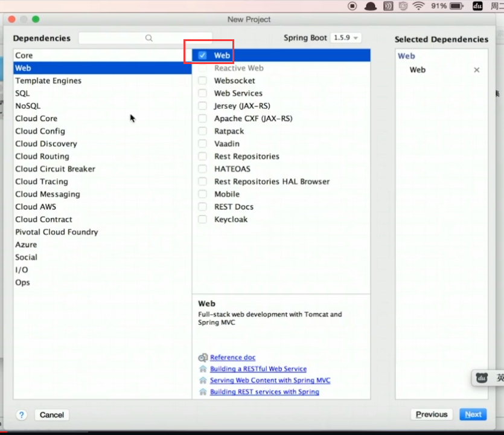Open the help question mark button
The width and height of the screenshot is (504, 435).
pos(22,414)
